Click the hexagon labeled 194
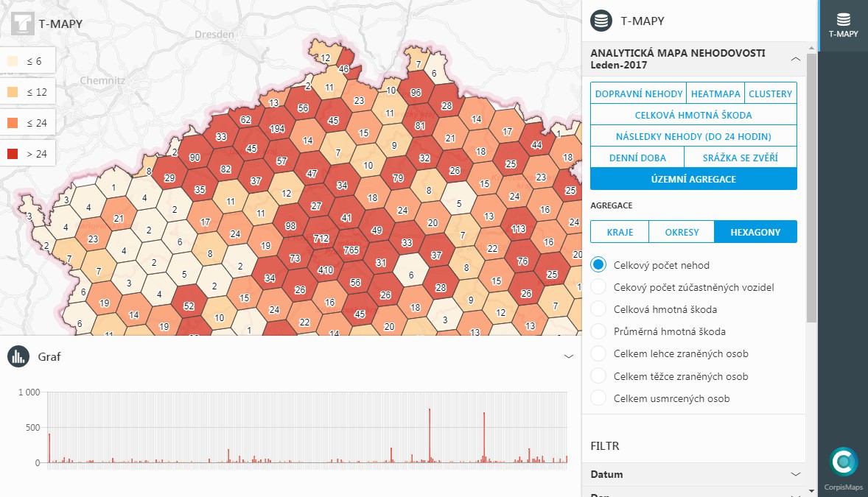This screenshot has height=497, width=868. coord(277,128)
